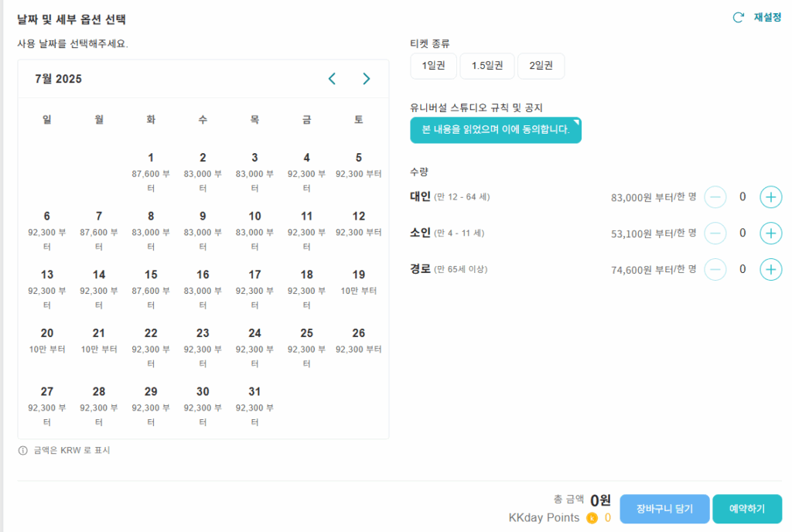Select July 4 on the calendar
The width and height of the screenshot is (792, 532).
click(306, 172)
